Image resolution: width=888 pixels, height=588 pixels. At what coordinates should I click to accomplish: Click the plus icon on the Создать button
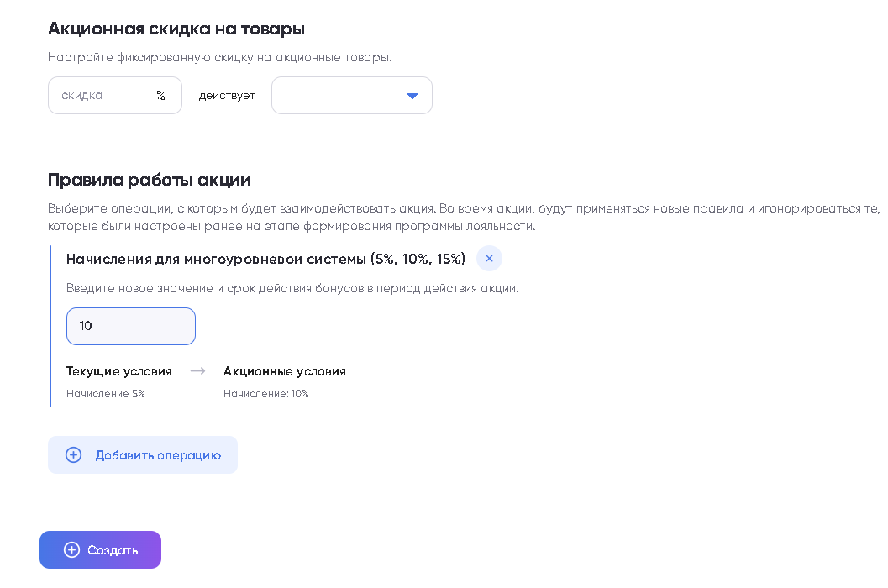tap(72, 550)
